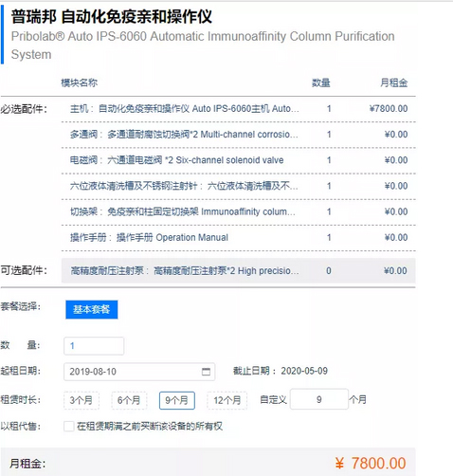Select the 电磁阀 six-channel solenoid valve row
Screen dimensions: 453x476
[x=239, y=160]
